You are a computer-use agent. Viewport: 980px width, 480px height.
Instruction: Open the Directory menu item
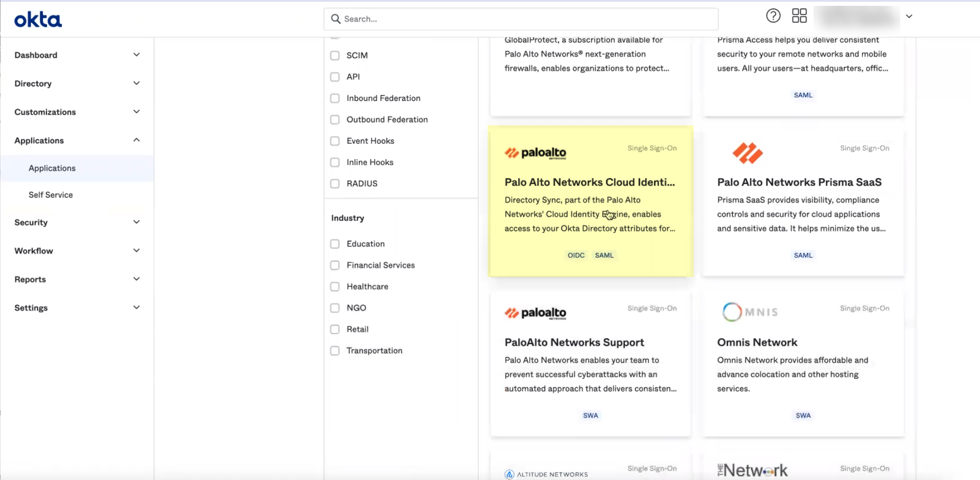pos(33,84)
